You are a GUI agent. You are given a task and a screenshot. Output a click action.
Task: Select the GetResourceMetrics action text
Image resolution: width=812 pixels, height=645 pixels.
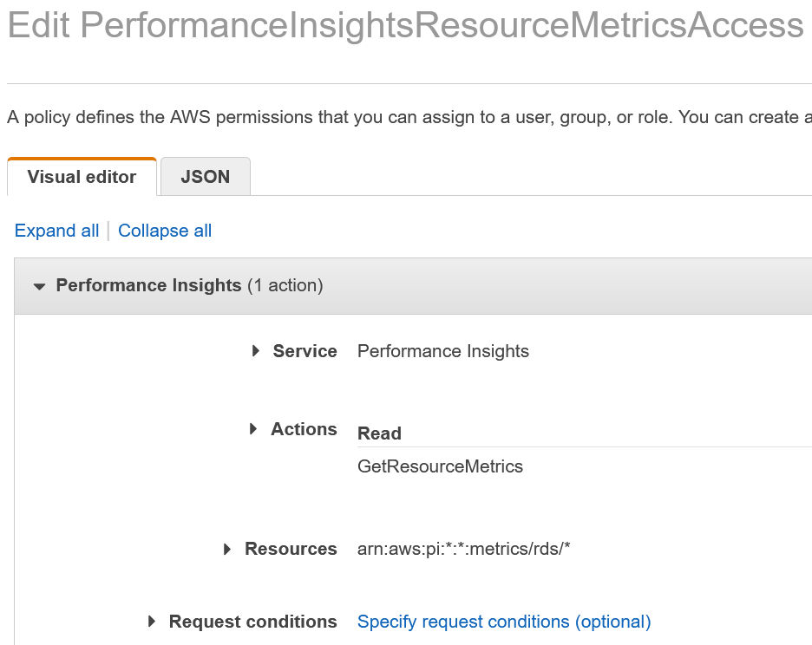[x=440, y=466]
